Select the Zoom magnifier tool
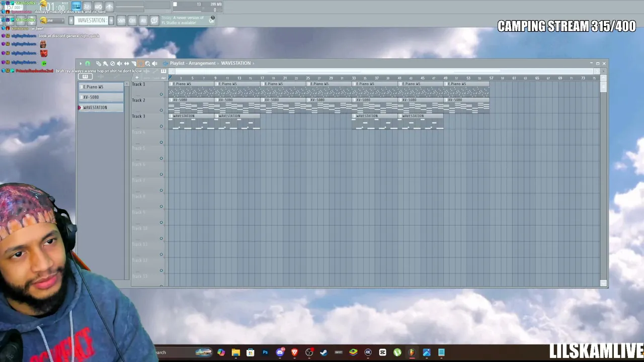This screenshot has height=362, width=644. [x=147, y=63]
